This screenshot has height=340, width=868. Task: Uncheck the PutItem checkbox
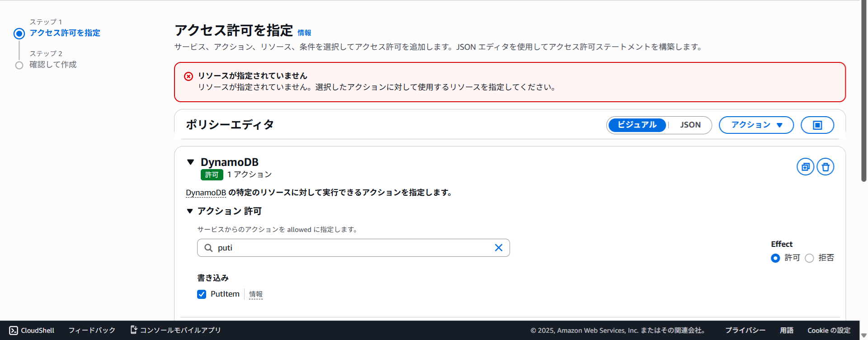point(202,294)
